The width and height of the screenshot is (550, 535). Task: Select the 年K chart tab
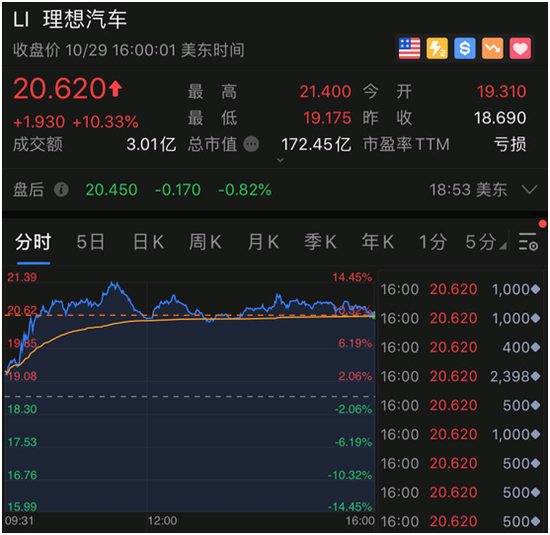[x=378, y=242]
